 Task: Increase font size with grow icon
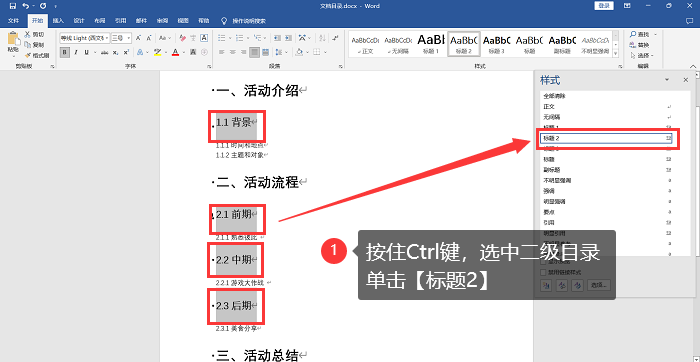138,38
